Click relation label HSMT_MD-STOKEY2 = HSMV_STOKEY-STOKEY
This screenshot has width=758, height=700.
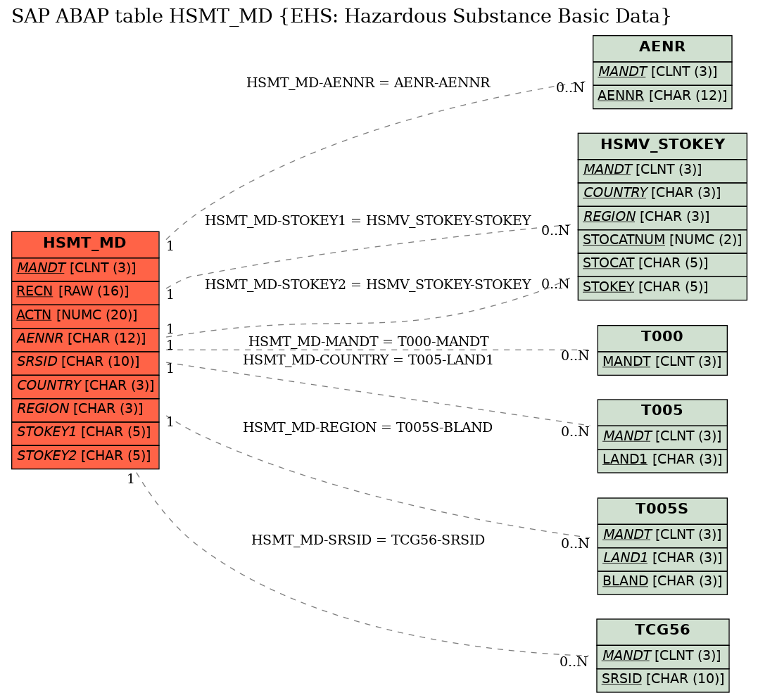pyautogui.click(x=368, y=284)
